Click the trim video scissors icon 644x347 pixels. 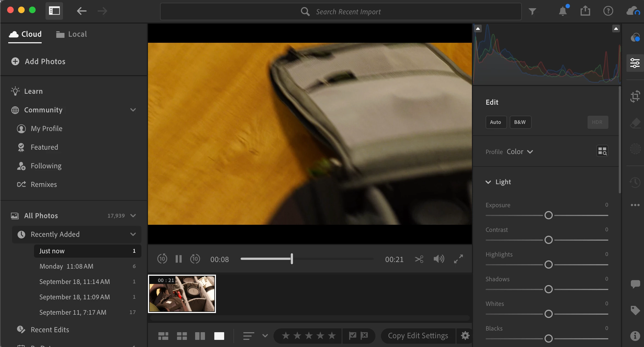(419, 259)
